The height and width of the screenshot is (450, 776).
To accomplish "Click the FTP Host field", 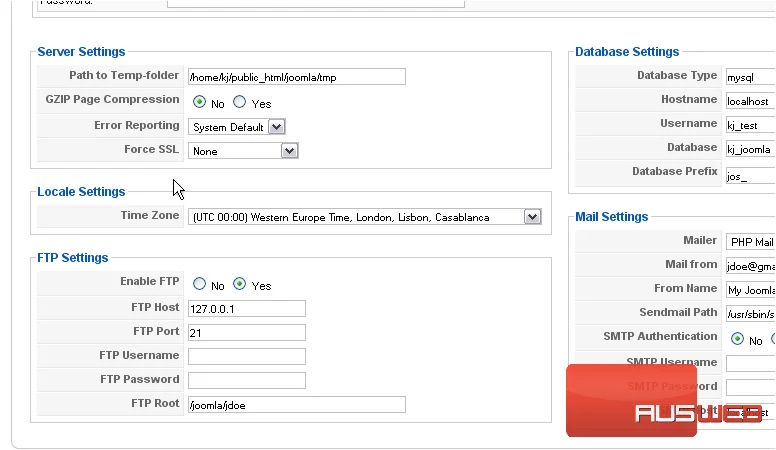I will click(x=246, y=308).
